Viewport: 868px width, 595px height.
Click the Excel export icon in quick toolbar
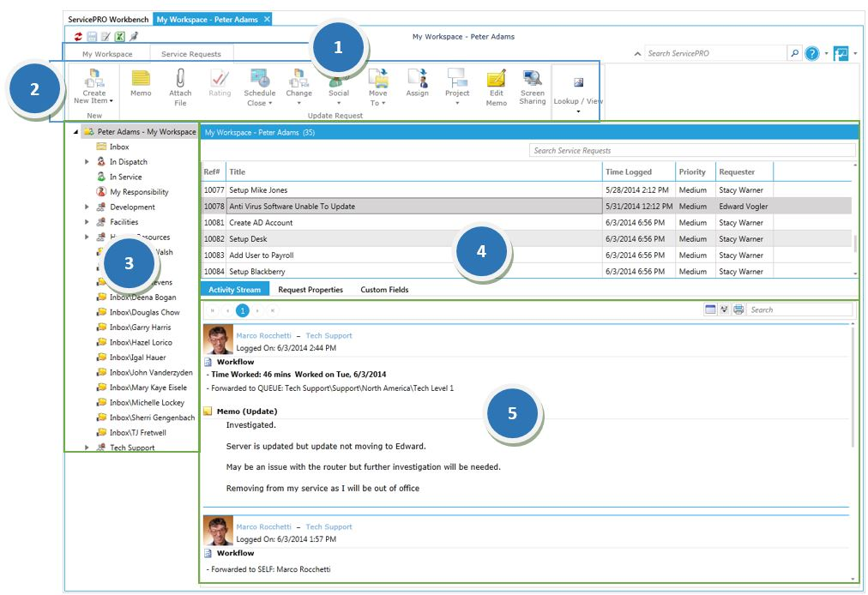pos(119,37)
